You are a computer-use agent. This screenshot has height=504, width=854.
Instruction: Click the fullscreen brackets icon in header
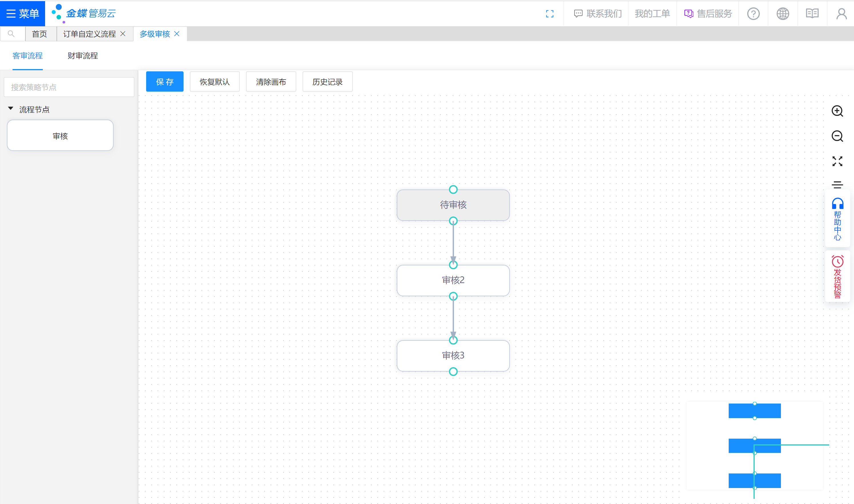(x=549, y=14)
